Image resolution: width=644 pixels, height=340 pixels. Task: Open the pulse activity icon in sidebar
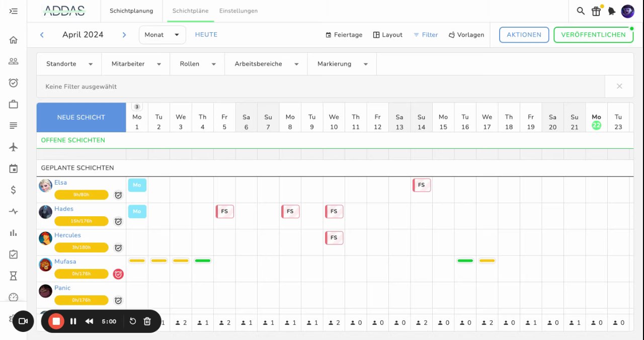(14, 211)
